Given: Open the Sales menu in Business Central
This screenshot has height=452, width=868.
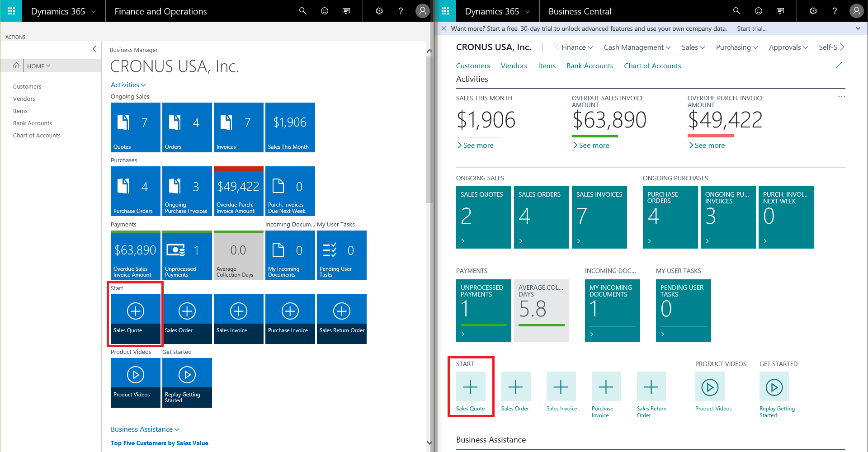Looking at the screenshot, I should click(693, 47).
